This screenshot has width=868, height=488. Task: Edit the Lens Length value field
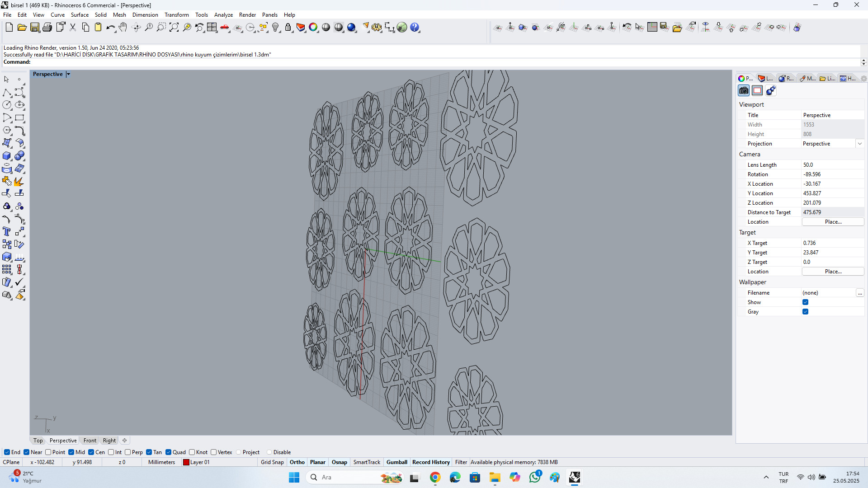pyautogui.click(x=833, y=165)
